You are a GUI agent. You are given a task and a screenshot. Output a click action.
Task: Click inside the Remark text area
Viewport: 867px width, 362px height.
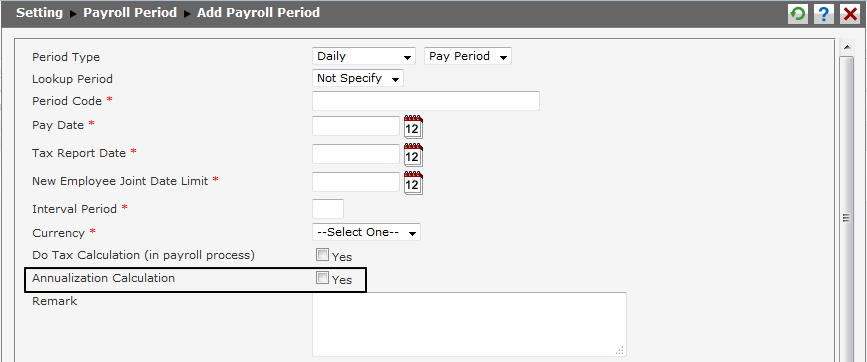pyautogui.click(x=469, y=324)
